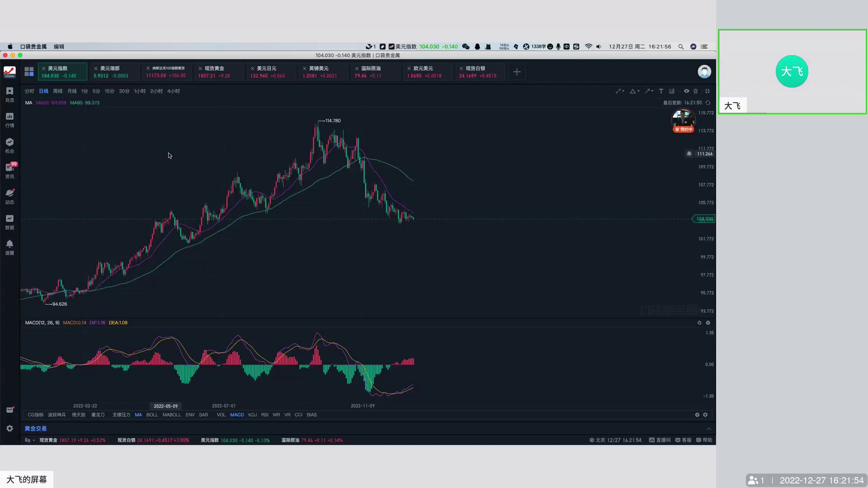Toggle drawing visibility with eye icon
The width and height of the screenshot is (868, 488).
tap(686, 91)
